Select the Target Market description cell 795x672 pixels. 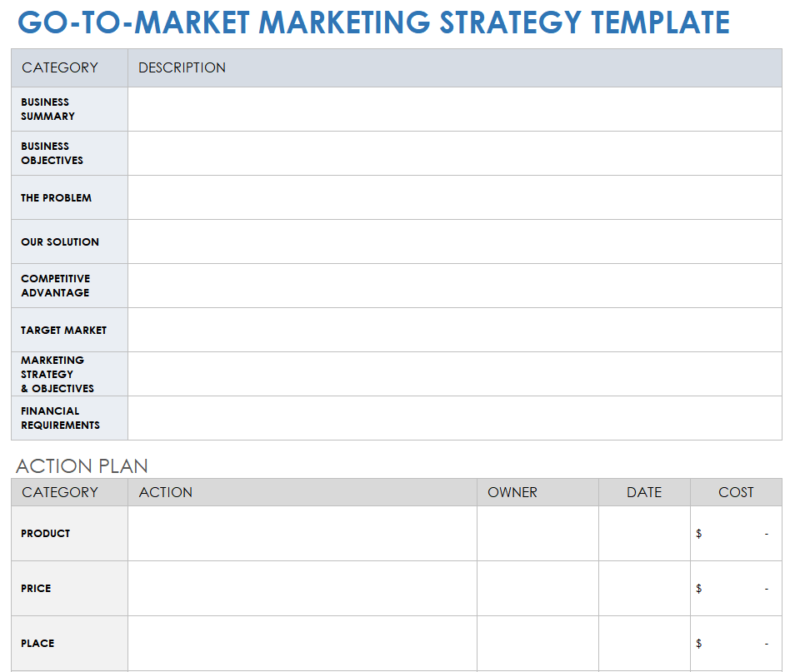tap(454, 330)
